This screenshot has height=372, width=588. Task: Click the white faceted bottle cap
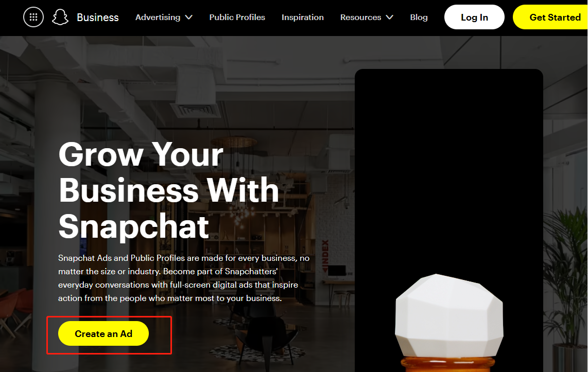tap(449, 315)
